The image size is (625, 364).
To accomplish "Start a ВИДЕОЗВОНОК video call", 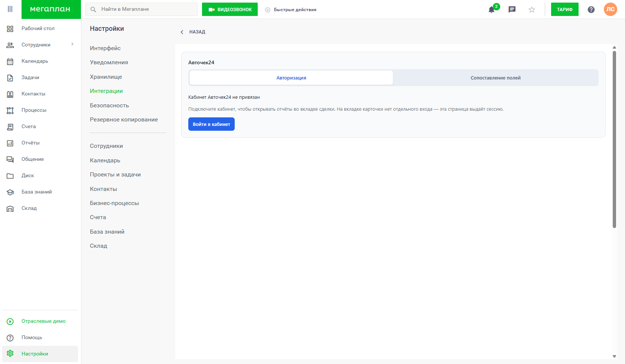I will [230, 9].
